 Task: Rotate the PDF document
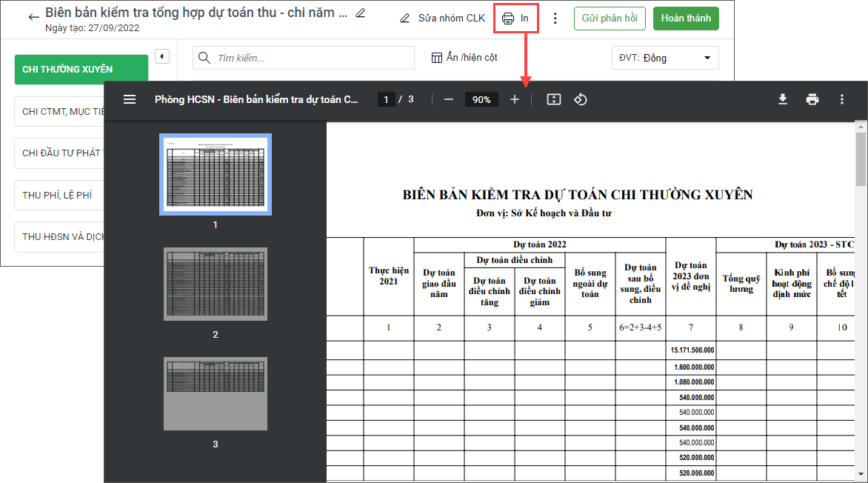[x=581, y=99]
